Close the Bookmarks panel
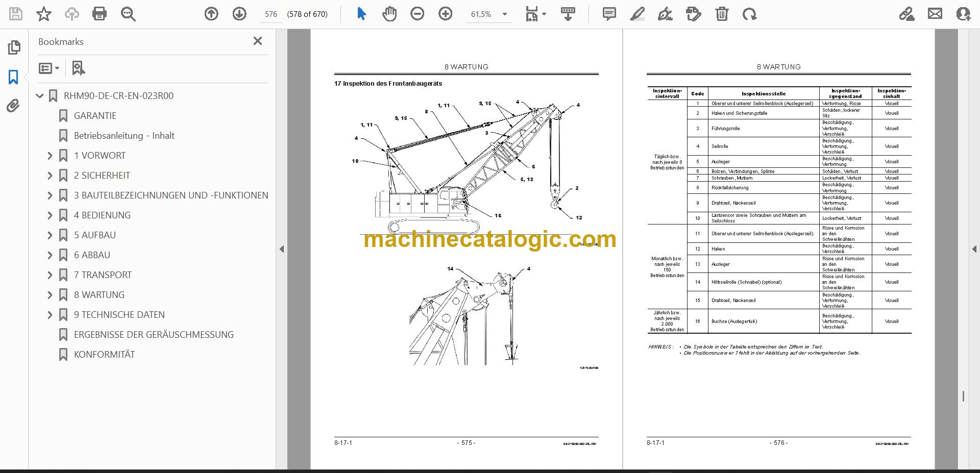 pyautogui.click(x=258, y=41)
